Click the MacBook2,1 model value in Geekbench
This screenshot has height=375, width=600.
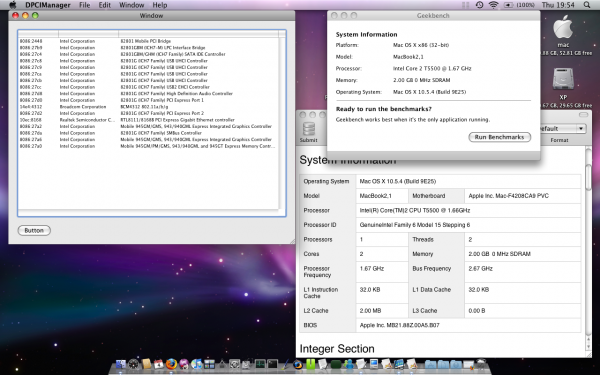tap(408, 57)
